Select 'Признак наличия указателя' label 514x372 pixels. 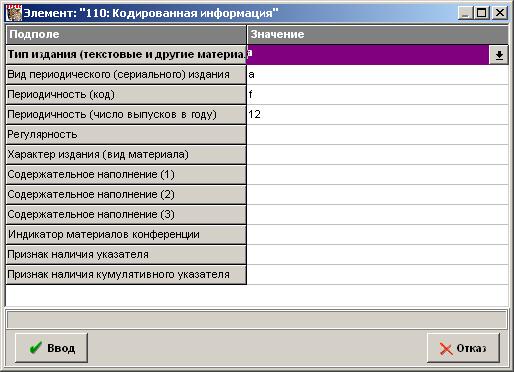pos(126,255)
